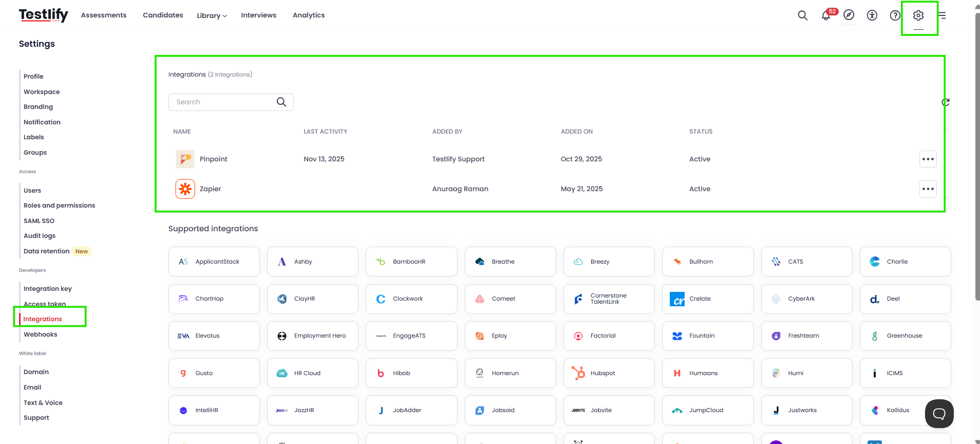Select the CATS integration card
Image resolution: width=980 pixels, height=444 pixels.
click(807, 262)
